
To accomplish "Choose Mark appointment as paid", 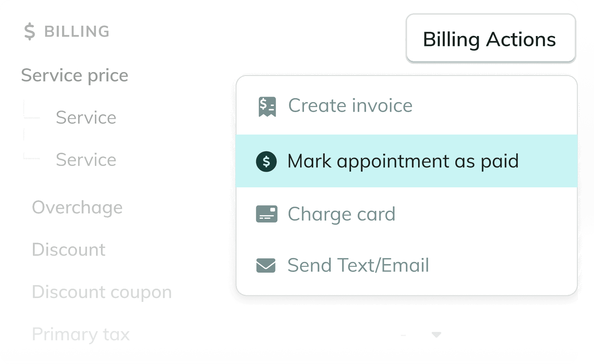I will tap(406, 161).
